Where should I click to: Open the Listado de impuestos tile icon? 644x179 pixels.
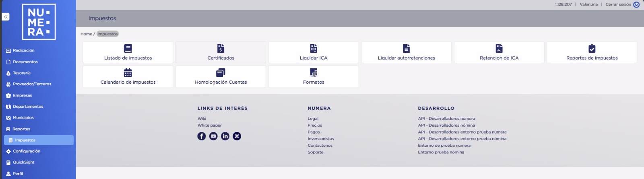(128, 49)
